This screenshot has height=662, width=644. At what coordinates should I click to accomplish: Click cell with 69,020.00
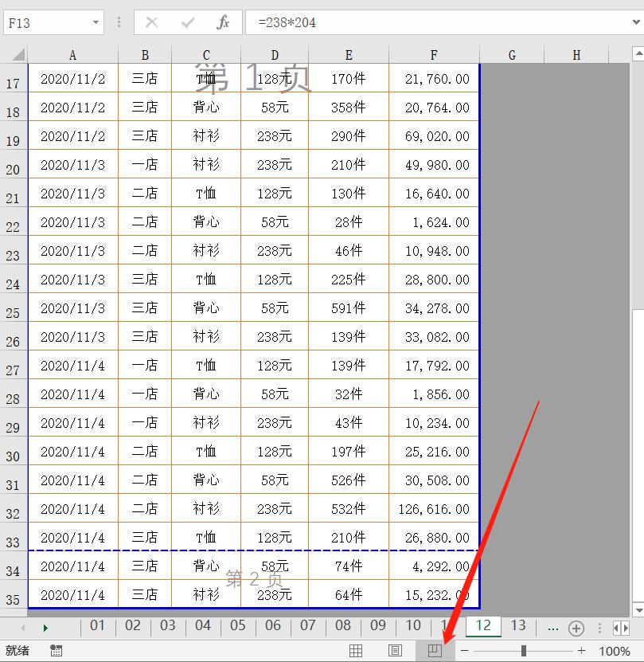click(434, 135)
